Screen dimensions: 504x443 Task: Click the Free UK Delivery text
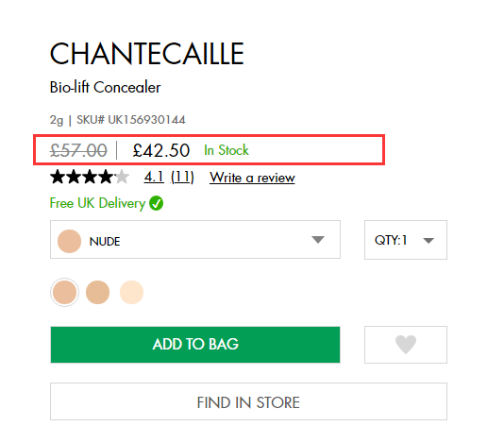[x=98, y=203]
